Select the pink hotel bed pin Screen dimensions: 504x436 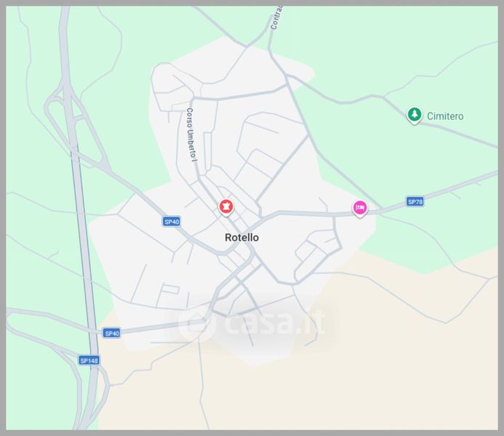pyautogui.click(x=360, y=209)
